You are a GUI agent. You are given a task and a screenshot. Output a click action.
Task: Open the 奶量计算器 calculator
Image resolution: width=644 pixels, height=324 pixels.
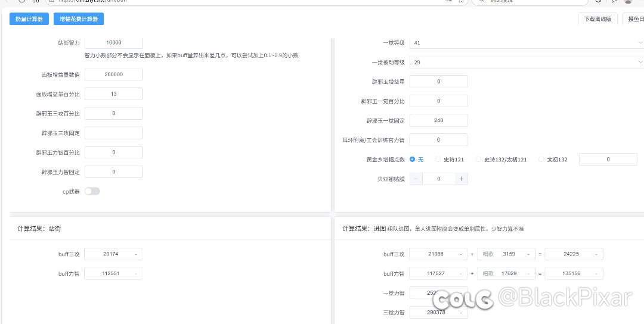(x=29, y=19)
